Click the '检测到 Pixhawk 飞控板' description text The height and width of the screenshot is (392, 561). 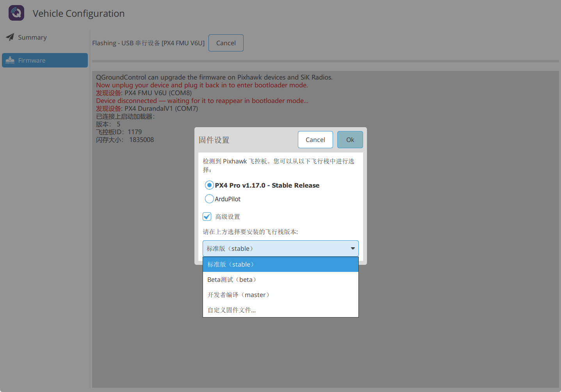[279, 165]
